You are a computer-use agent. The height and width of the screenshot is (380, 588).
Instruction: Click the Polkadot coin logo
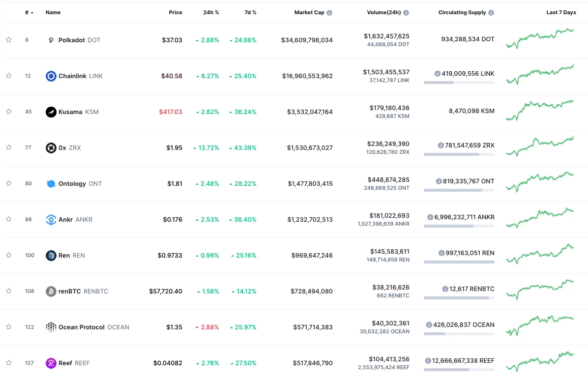click(x=51, y=40)
